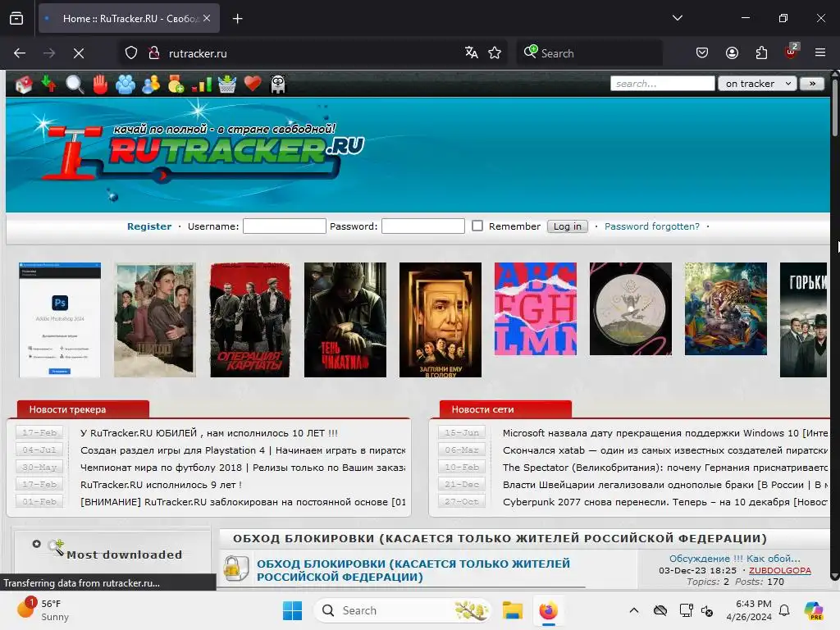Click the green and red arrows tracker icon
This screenshot has height=630, width=840.
pyautogui.click(x=49, y=84)
